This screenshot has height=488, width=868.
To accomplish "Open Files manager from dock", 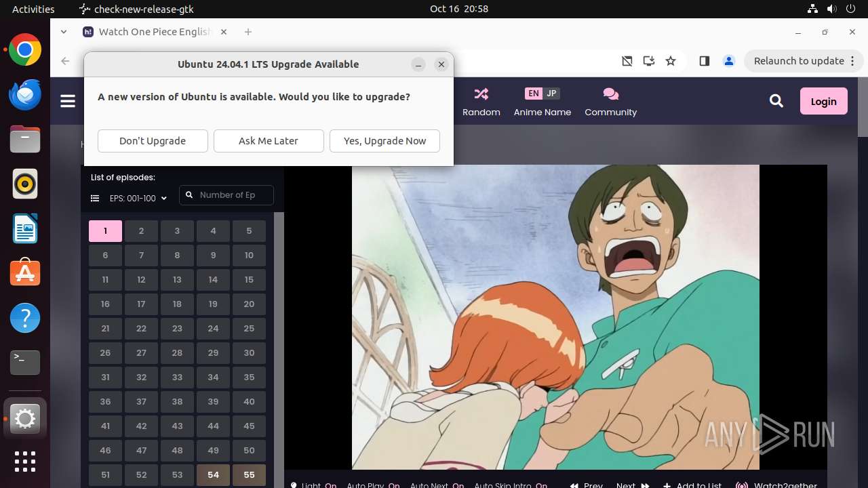I will tap(25, 140).
